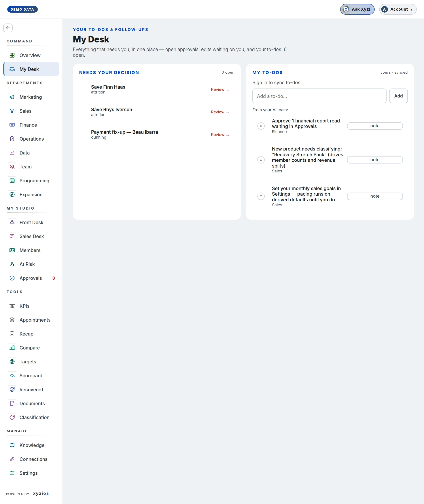Click the Members ID card icon
The height and width of the screenshot is (504, 424).
[12, 250]
